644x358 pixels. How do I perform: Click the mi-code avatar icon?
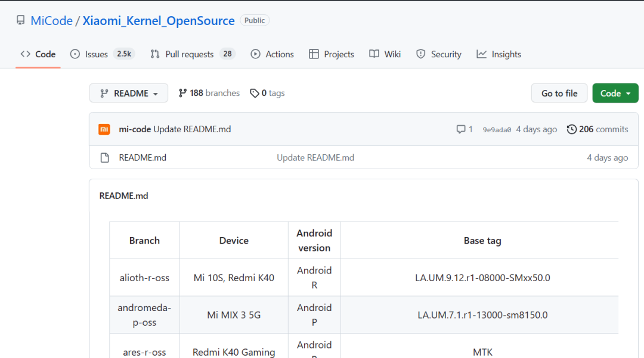pos(104,129)
